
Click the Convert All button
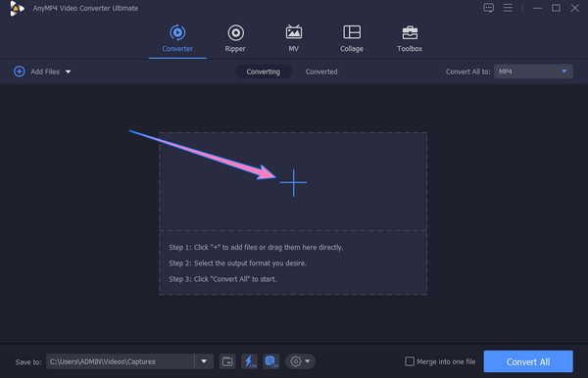tap(528, 361)
